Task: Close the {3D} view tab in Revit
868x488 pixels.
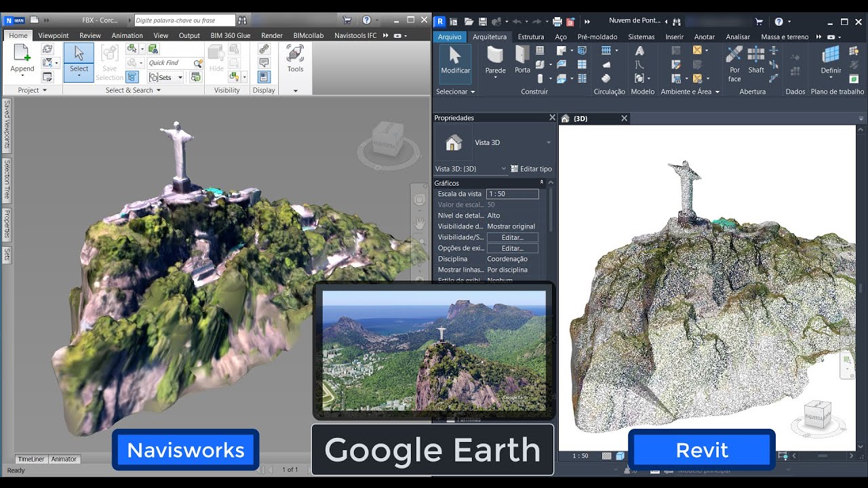Action: [625, 119]
